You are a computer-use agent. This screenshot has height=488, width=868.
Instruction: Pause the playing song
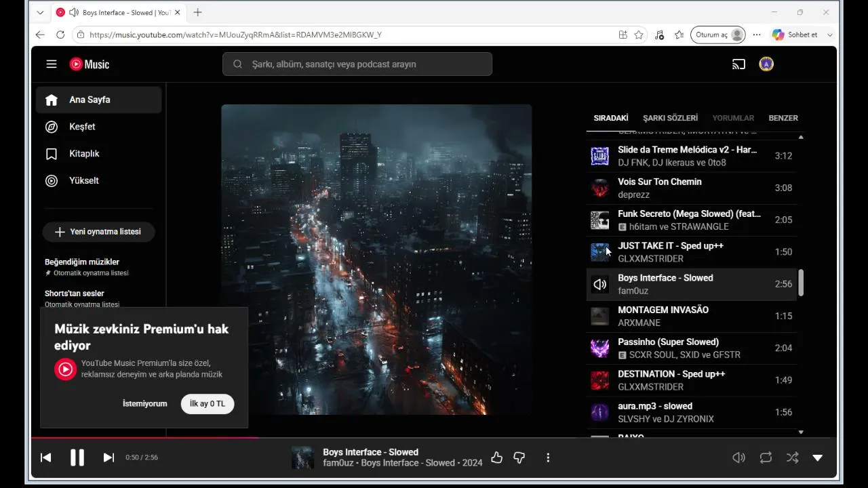77,457
